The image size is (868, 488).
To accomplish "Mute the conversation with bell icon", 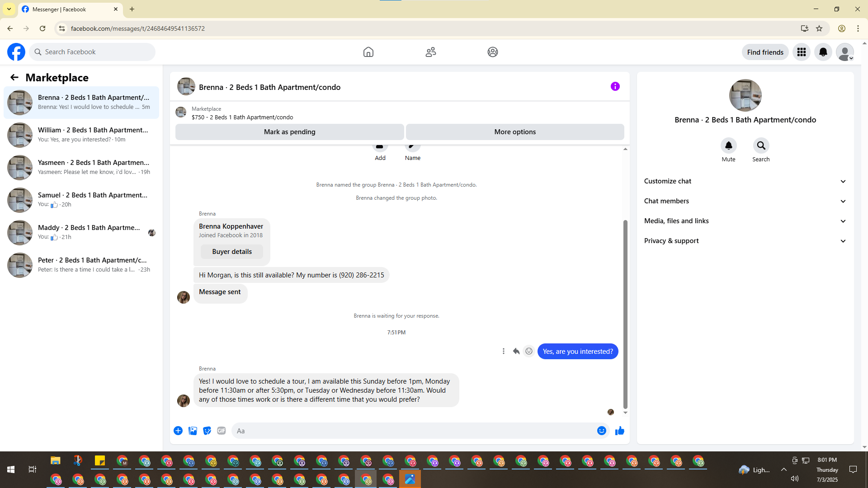I will 728,145.
